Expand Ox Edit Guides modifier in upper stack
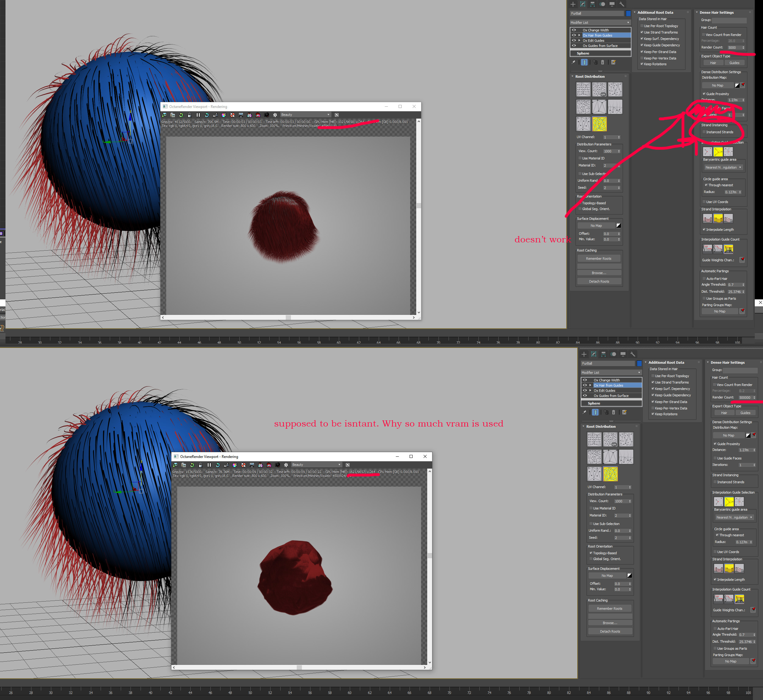This screenshot has height=700, width=763. (x=579, y=41)
